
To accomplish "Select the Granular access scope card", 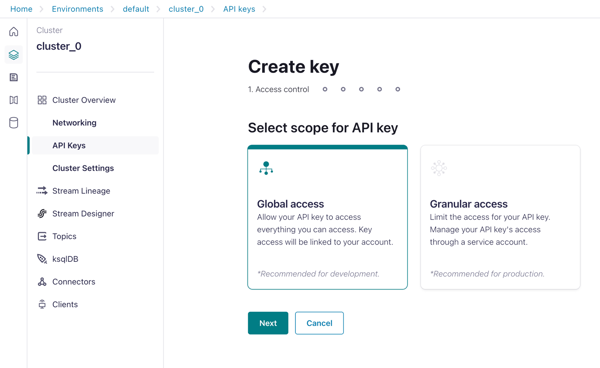I will [x=500, y=217].
